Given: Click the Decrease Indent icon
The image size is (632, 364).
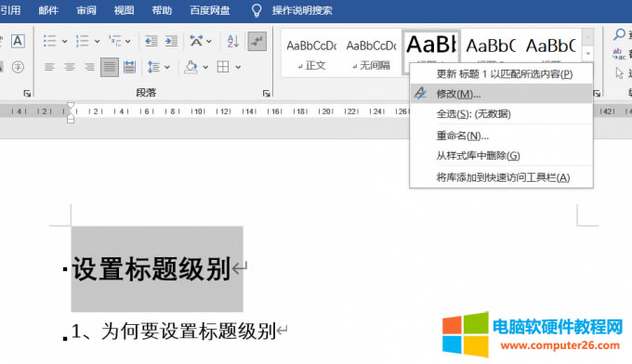Looking at the screenshot, I should 151,41.
